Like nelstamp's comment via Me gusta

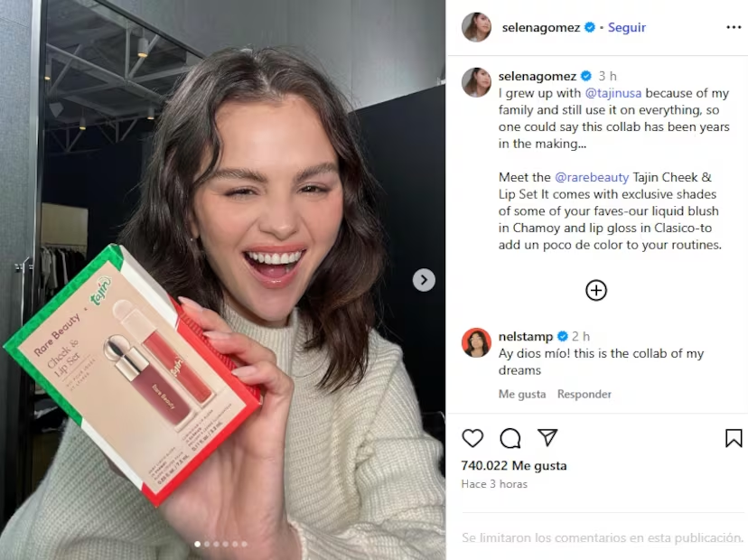522,394
